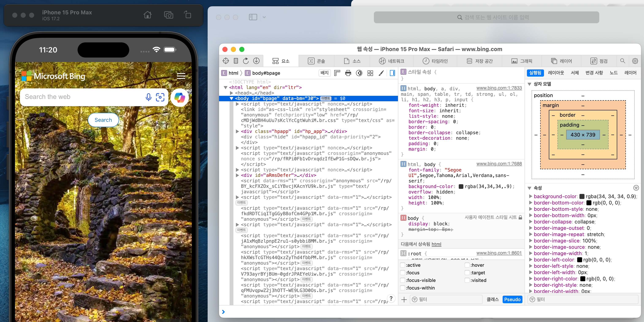Tap the visual search camera icon in Bing

pos(160,97)
